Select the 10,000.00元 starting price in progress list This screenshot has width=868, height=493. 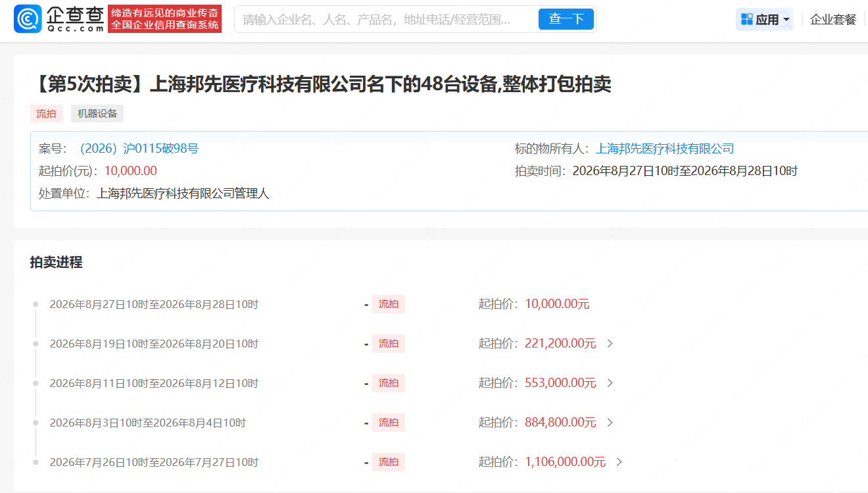(557, 304)
